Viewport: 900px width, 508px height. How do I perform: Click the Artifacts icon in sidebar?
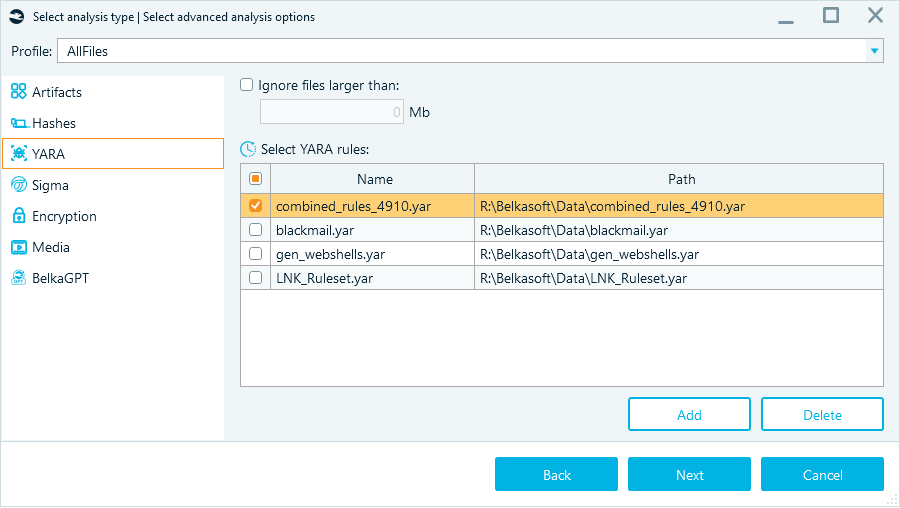click(18, 91)
